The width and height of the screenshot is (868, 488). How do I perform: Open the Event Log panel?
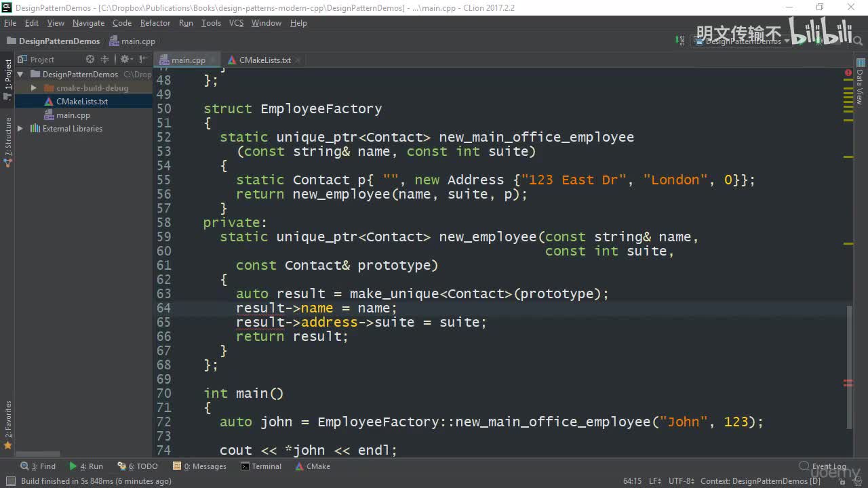(823, 466)
